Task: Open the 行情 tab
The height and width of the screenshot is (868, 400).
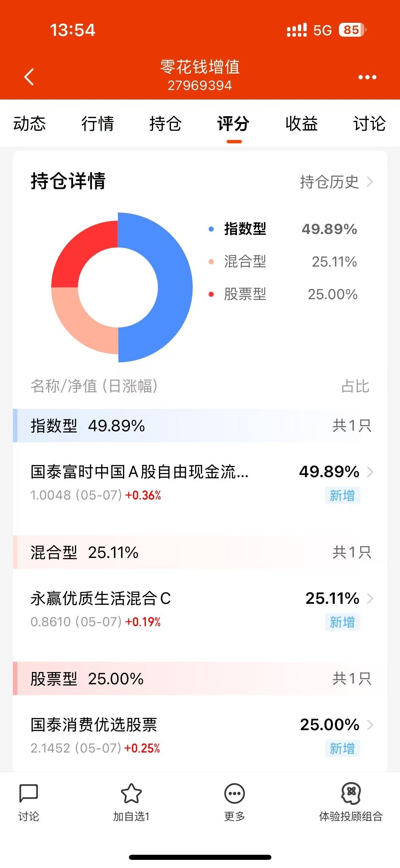Action: [x=98, y=124]
